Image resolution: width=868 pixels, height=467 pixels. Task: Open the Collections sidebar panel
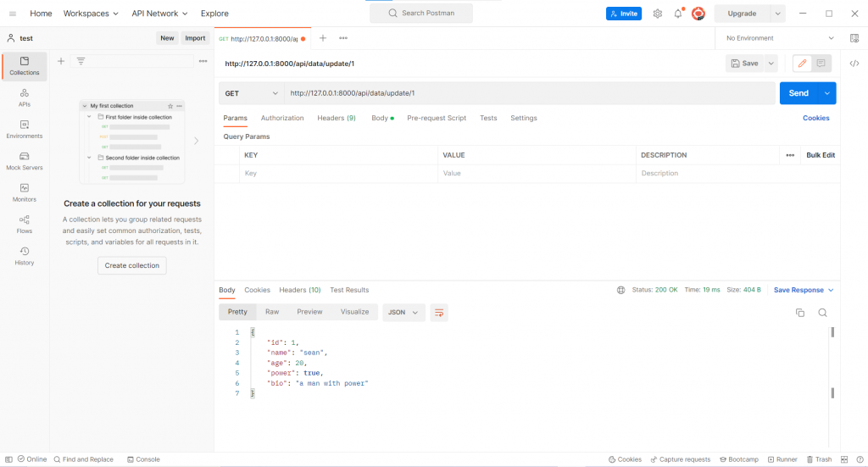click(x=25, y=66)
